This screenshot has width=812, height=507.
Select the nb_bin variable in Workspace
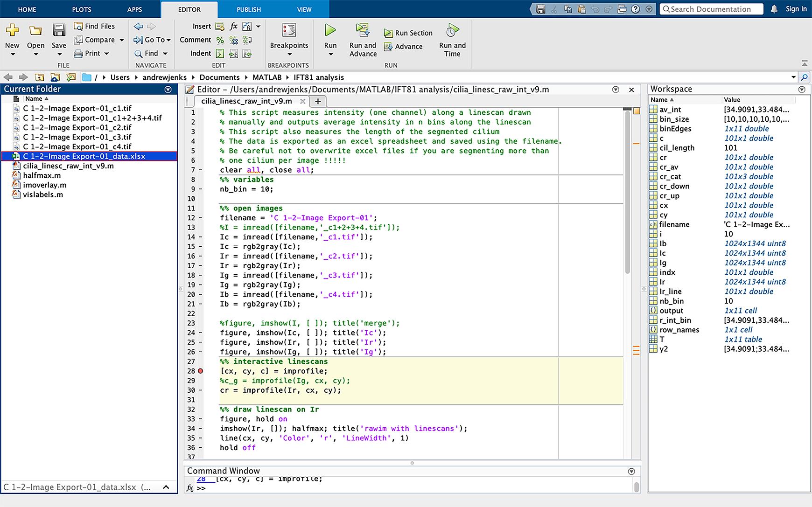tap(672, 301)
